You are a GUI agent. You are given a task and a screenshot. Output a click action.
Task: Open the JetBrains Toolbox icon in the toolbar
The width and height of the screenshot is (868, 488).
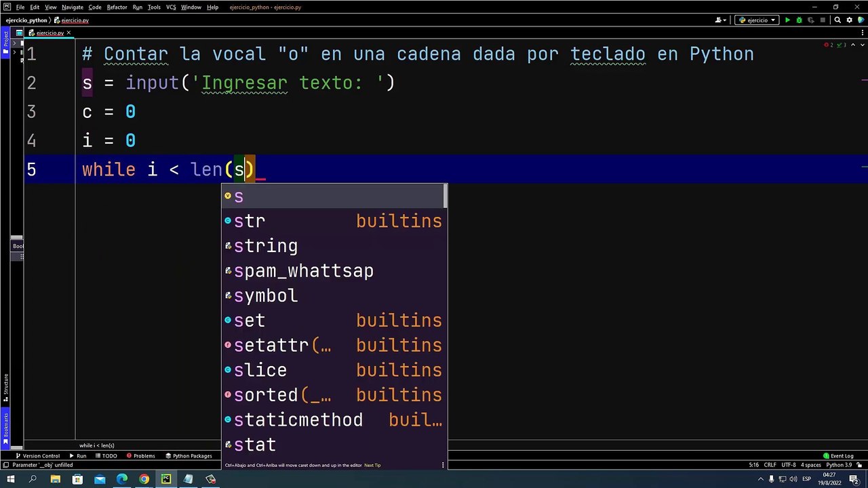(861, 20)
